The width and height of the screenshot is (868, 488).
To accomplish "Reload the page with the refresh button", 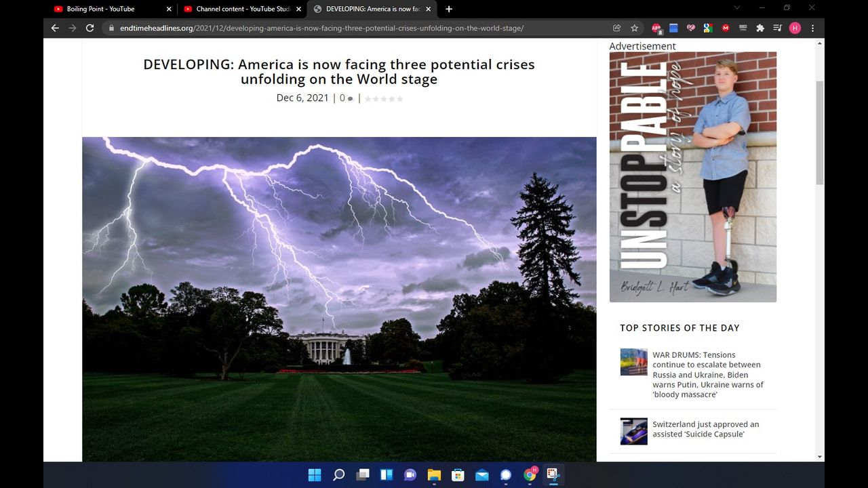I will point(90,28).
